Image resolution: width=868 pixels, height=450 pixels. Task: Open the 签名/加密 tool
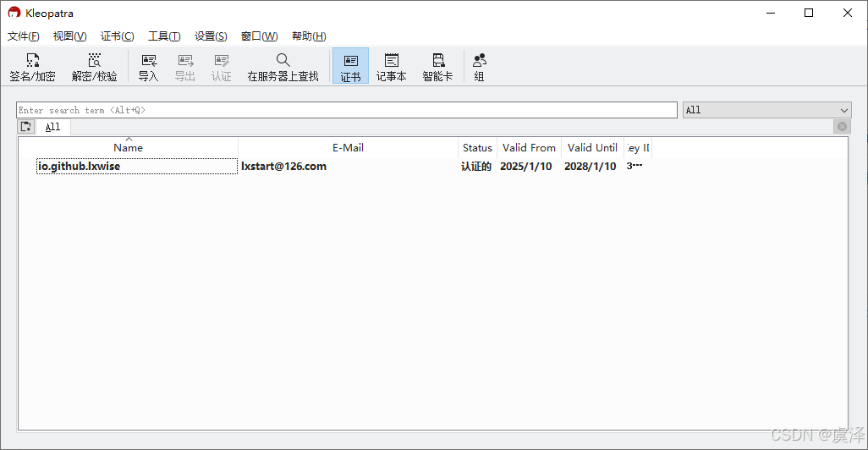pyautogui.click(x=33, y=67)
